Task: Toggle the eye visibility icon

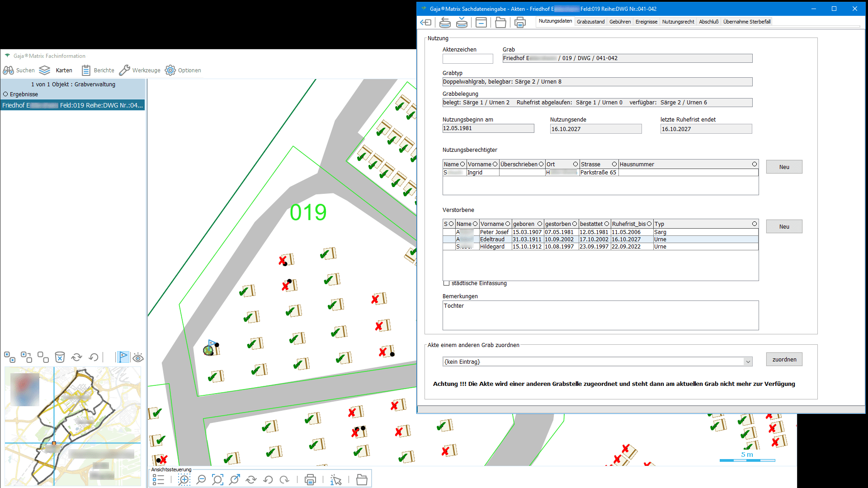Action: tap(138, 357)
